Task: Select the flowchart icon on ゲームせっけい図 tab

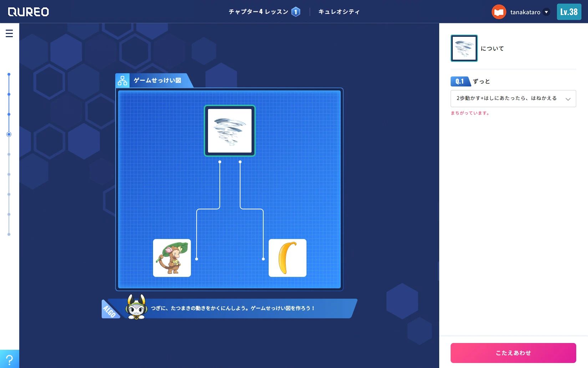Action: tap(122, 80)
